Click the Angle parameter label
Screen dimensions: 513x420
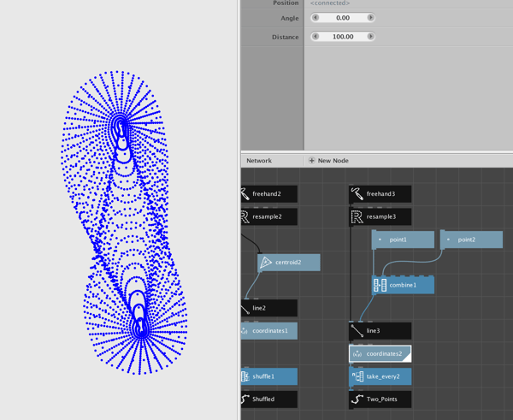pyautogui.click(x=290, y=18)
